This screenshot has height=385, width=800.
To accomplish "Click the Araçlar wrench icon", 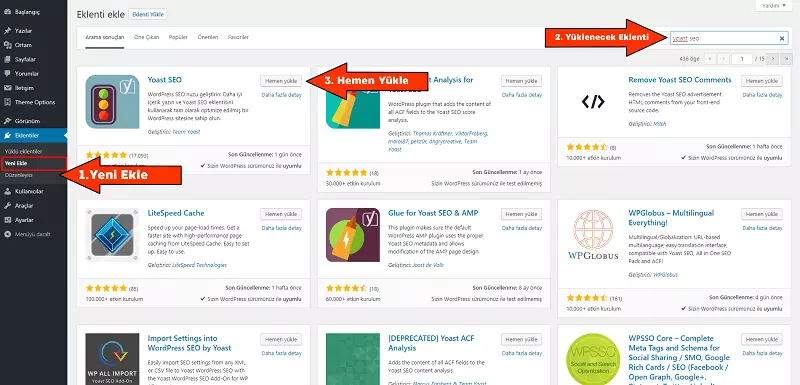I will [7, 206].
